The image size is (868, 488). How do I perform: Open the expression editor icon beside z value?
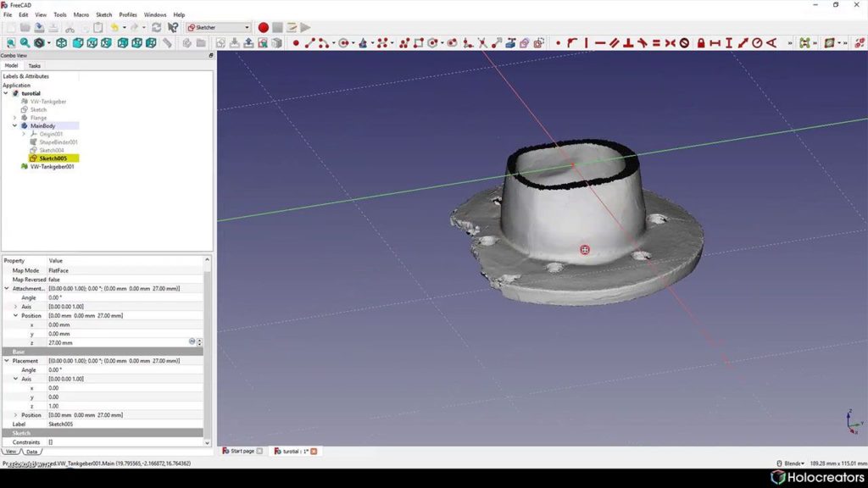pos(192,342)
